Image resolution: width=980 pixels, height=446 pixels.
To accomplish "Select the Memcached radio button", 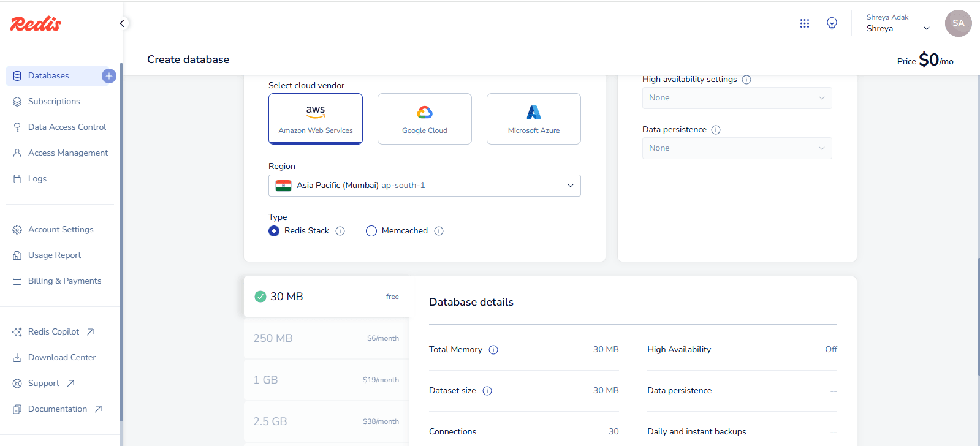I will (371, 231).
